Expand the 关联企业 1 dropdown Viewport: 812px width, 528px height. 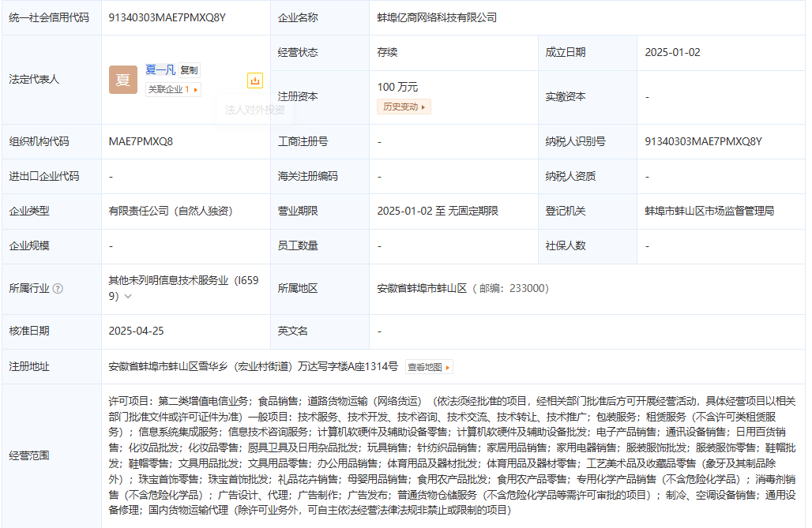coord(173,90)
